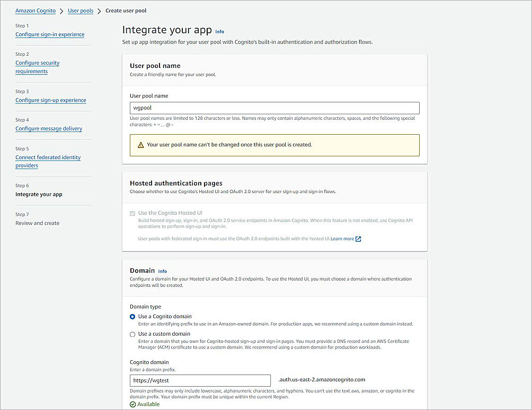Click the User pool name field containing wgpool

(x=274, y=108)
